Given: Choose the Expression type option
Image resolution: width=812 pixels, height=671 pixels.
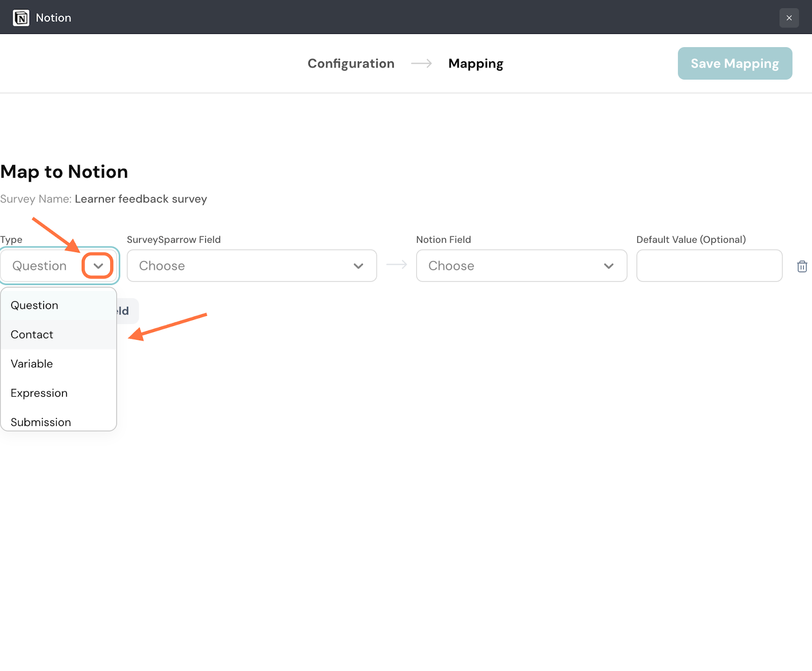Looking at the screenshot, I should (x=39, y=393).
